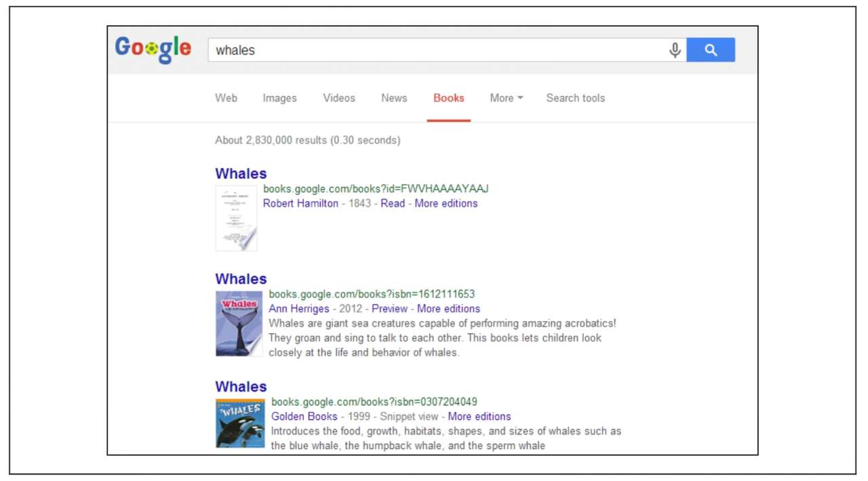The height and width of the screenshot is (481, 868).
Task: Activate voice search microphone icon
Action: [675, 50]
